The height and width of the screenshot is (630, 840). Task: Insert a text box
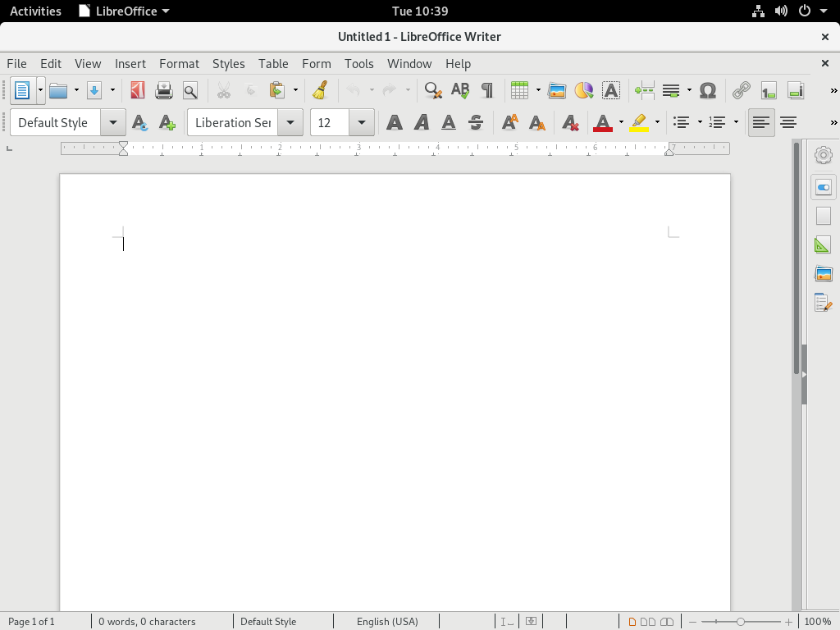pyautogui.click(x=611, y=90)
